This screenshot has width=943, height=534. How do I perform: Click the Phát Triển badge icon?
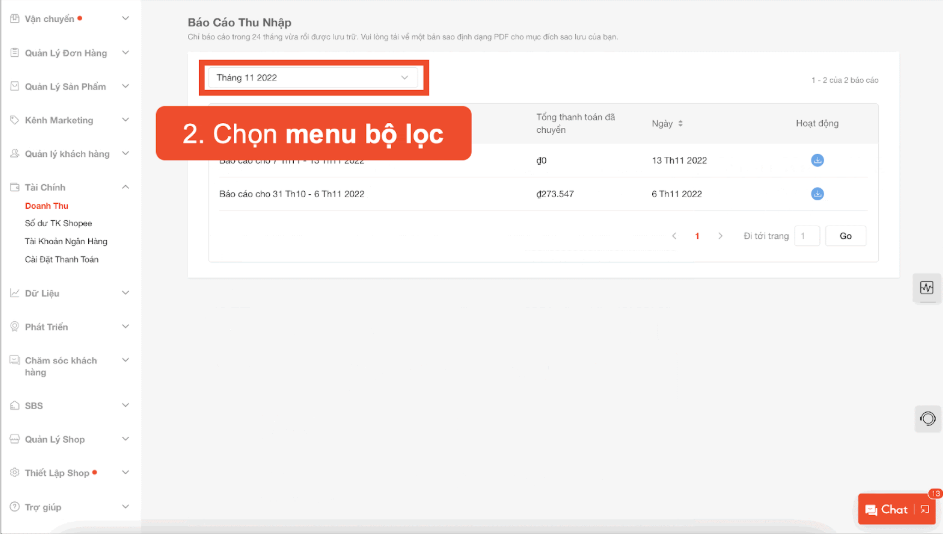[14, 327]
